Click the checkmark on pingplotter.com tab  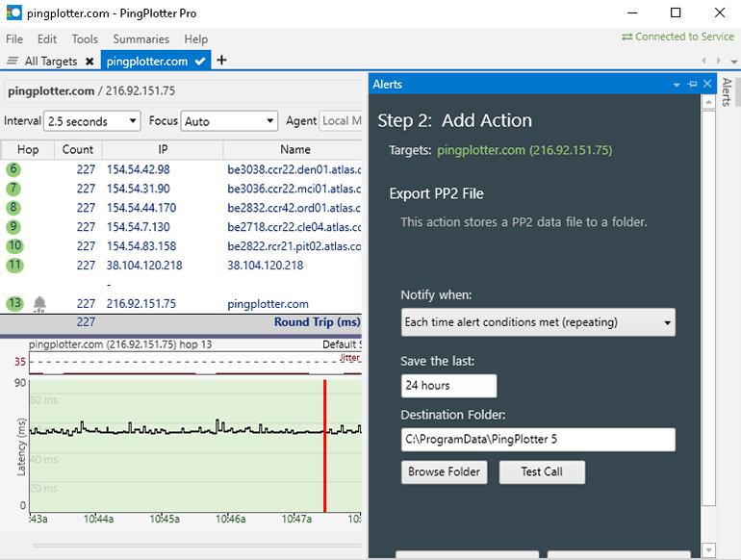point(200,62)
